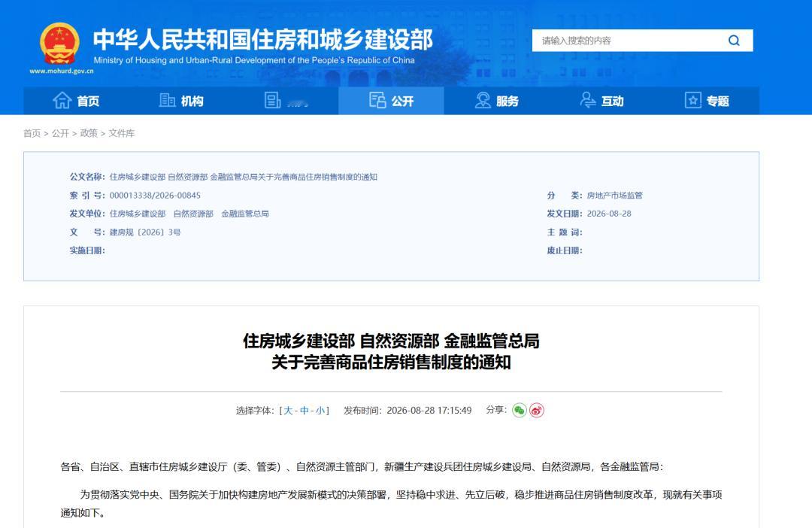The height and width of the screenshot is (528, 812).
Task: Click the www.mohurd.gov.cn text under the emblem
Action: pyautogui.click(x=61, y=71)
